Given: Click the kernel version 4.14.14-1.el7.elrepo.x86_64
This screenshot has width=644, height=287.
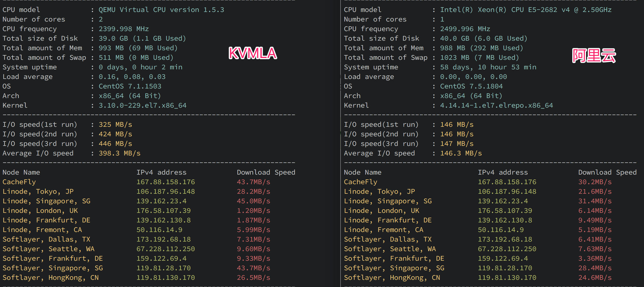Looking at the screenshot, I should [x=496, y=105].
